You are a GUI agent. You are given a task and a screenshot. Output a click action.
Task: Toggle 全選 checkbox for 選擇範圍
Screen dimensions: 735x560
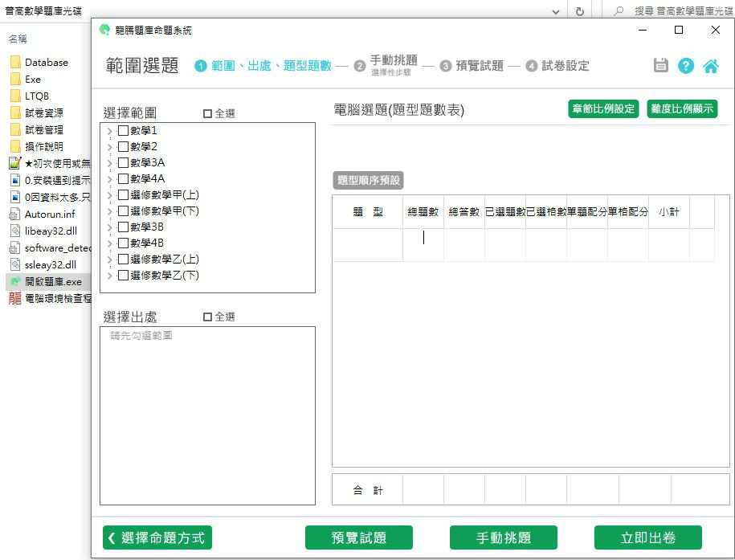[x=208, y=113]
